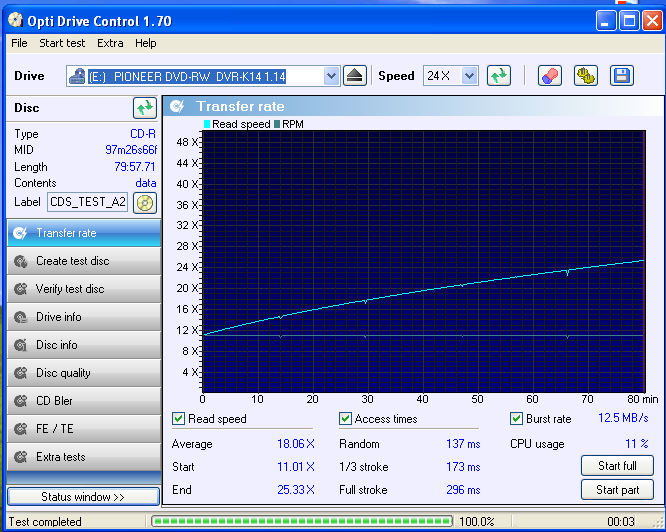
Task: Click the 1/3 stroke value 173 ms
Action: pos(463,467)
